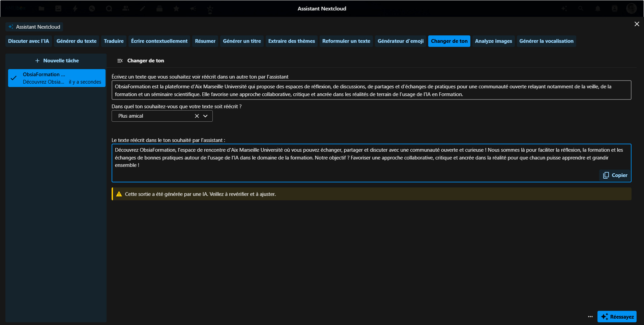Open the Analyze images tab

493,41
